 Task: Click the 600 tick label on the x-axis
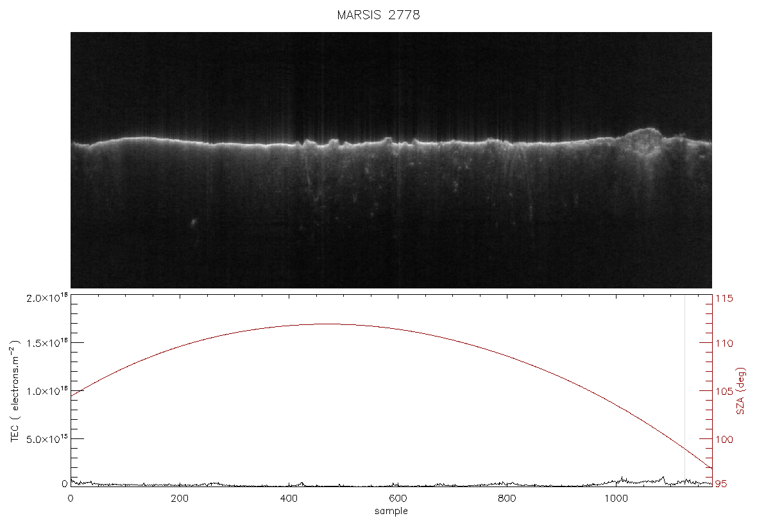[x=398, y=499]
